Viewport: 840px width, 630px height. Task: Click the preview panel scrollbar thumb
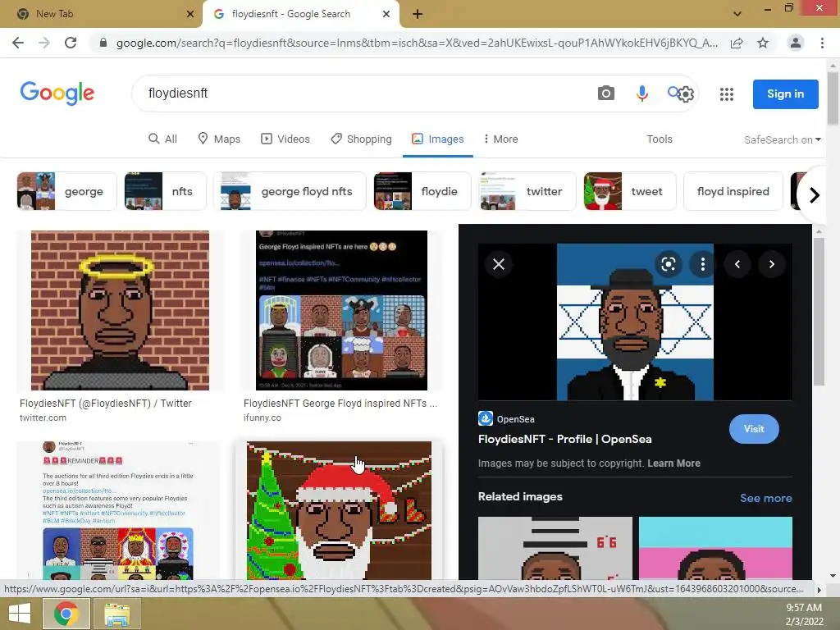click(x=819, y=311)
